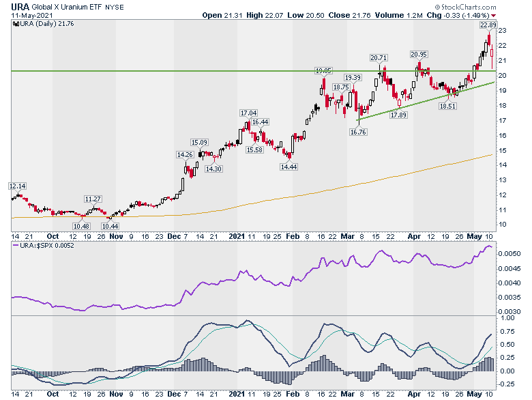Click the 19.85 price label on green line

323,70
